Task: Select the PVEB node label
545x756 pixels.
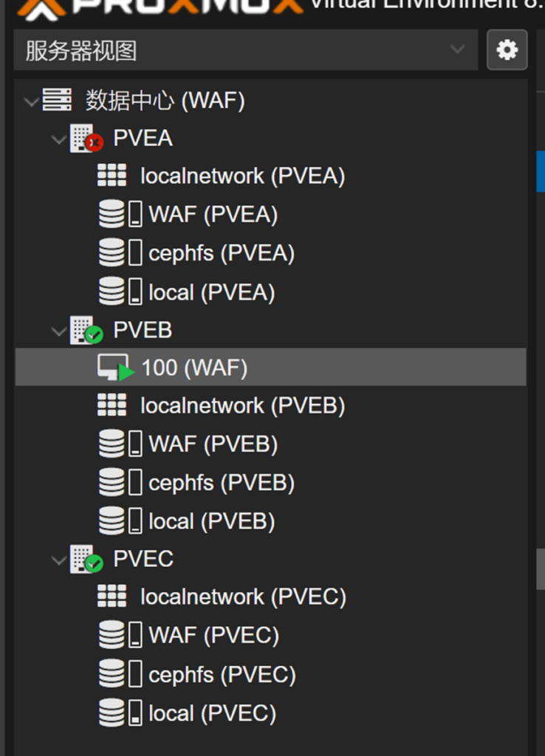Action: click(x=143, y=330)
